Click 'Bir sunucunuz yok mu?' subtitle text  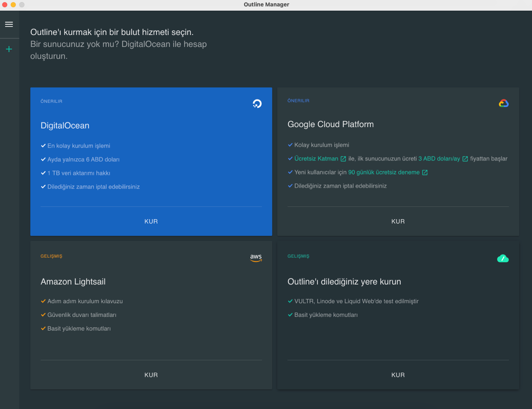point(74,44)
